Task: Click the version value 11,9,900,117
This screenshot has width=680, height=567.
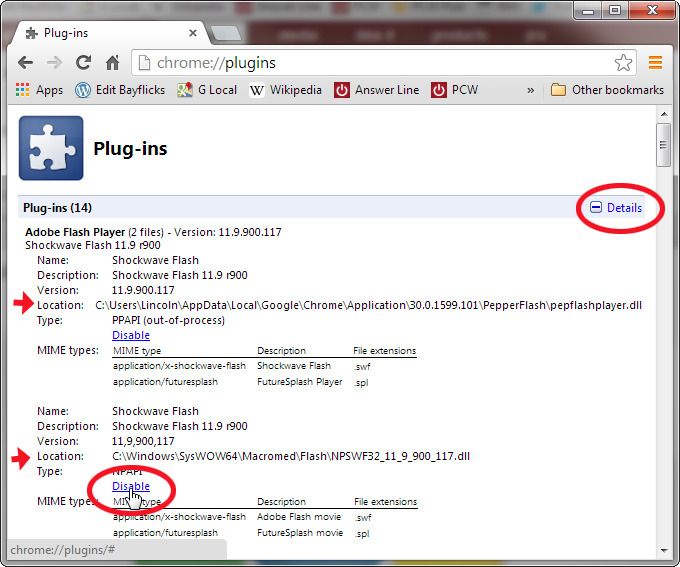Action: click(143, 441)
